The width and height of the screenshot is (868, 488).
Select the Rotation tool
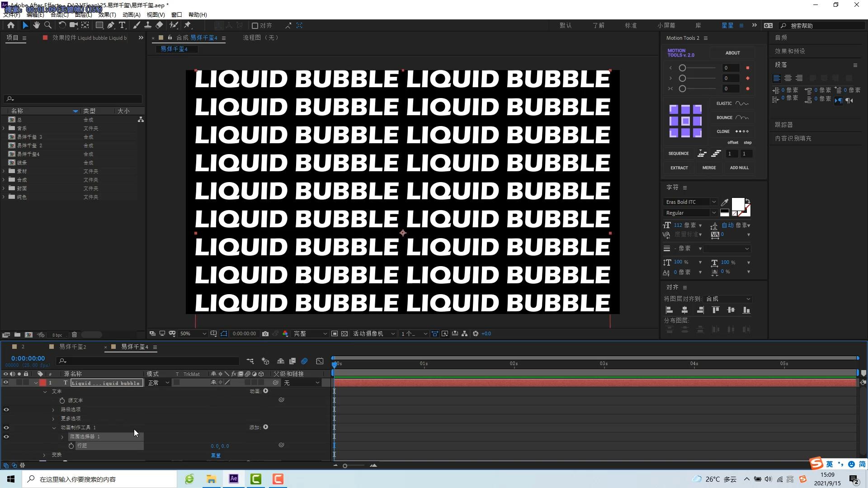[62, 25]
